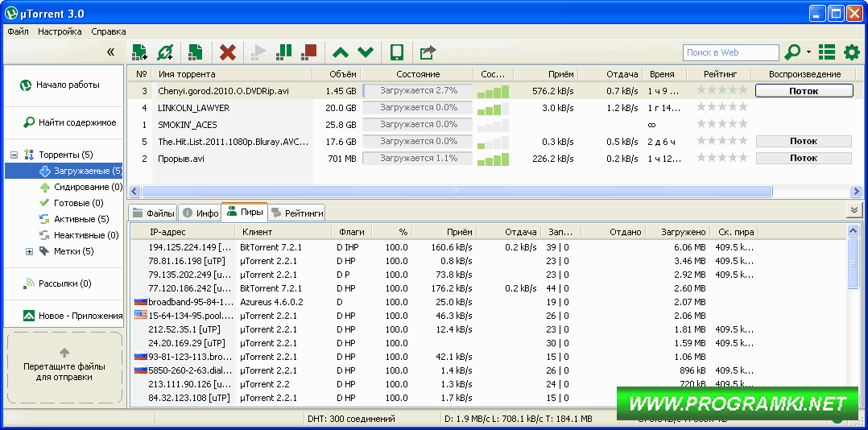The height and width of the screenshot is (430, 868).
Task: Sort peers by IP-адрес column
Action: click(183, 232)
